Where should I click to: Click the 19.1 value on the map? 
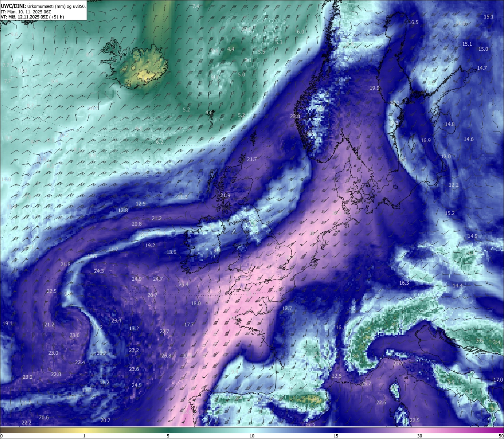click(7, 324)
